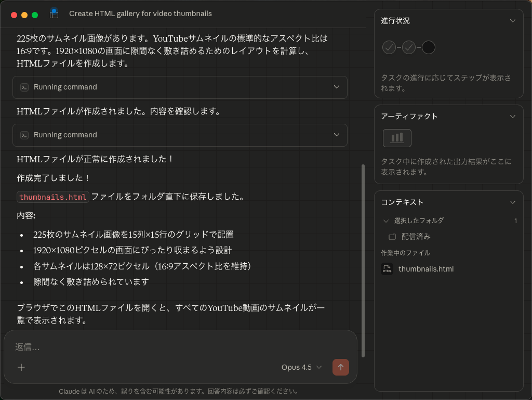Click the HTML file icon beside thumbnails.html

click(x=387, y=269)
